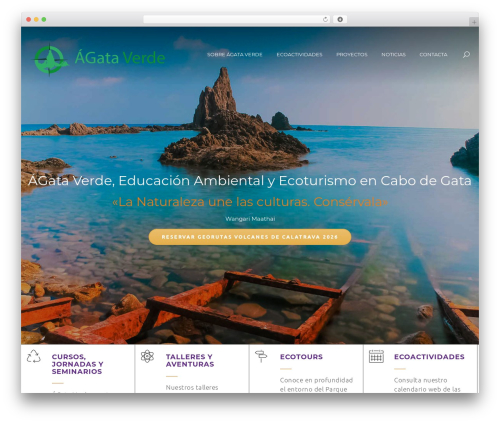
Task: Click the red close window dot
Action: pyautogui.click(x=29, y=19)
